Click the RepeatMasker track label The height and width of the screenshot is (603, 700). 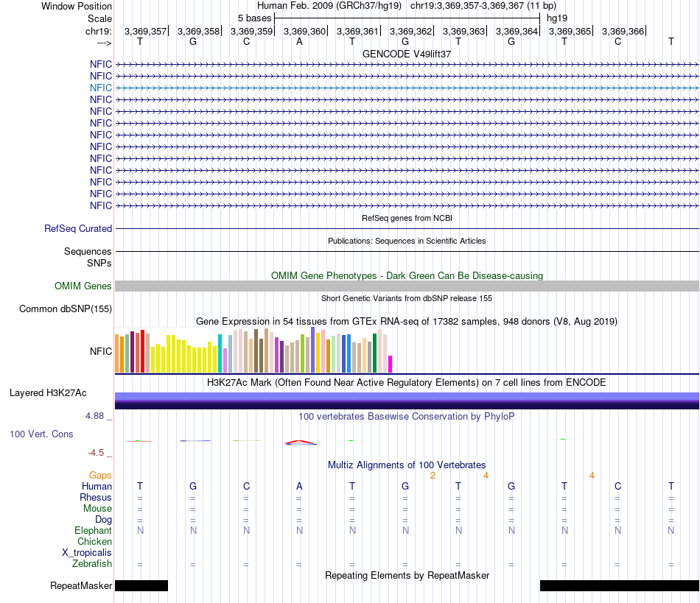coord(81,585)
